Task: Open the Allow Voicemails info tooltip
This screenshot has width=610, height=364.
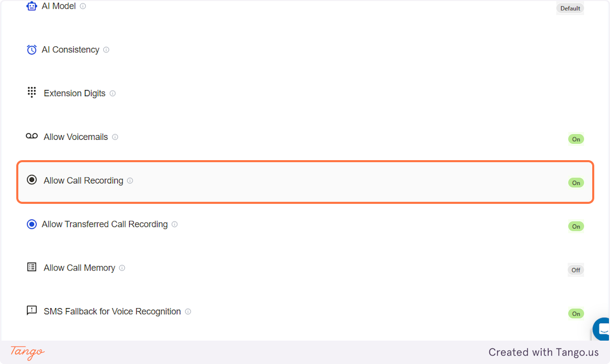Action: (x=115, y=137)
